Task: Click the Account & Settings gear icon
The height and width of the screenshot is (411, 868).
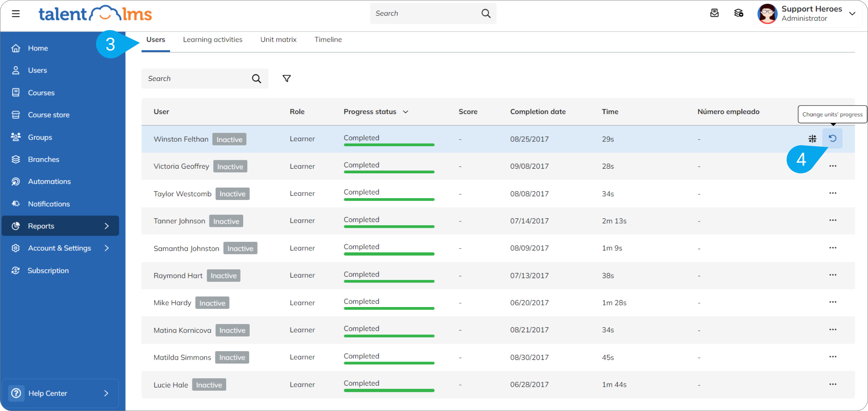Action: (x=15, y=248)
